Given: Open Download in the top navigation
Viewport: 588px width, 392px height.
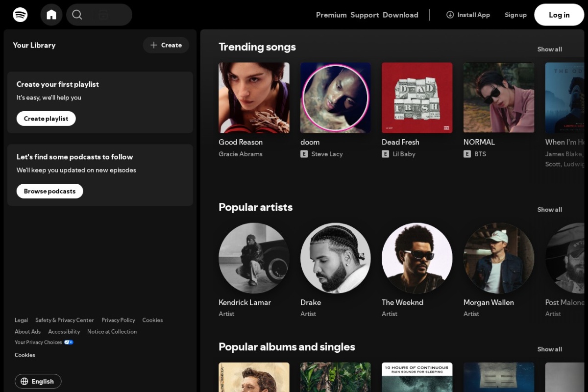Looking at the screenshot, I should point(400,15).
